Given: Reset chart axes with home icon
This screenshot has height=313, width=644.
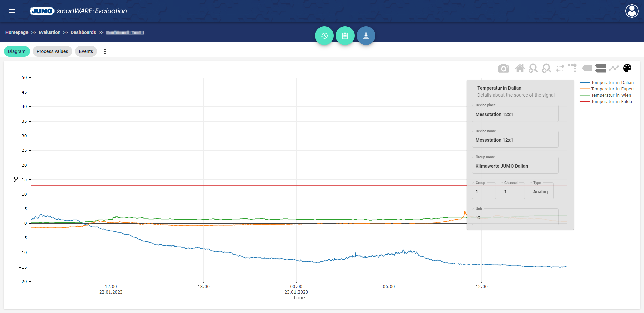Looking at the screenshot, I should pyautogui.click(x=520, y=69).
